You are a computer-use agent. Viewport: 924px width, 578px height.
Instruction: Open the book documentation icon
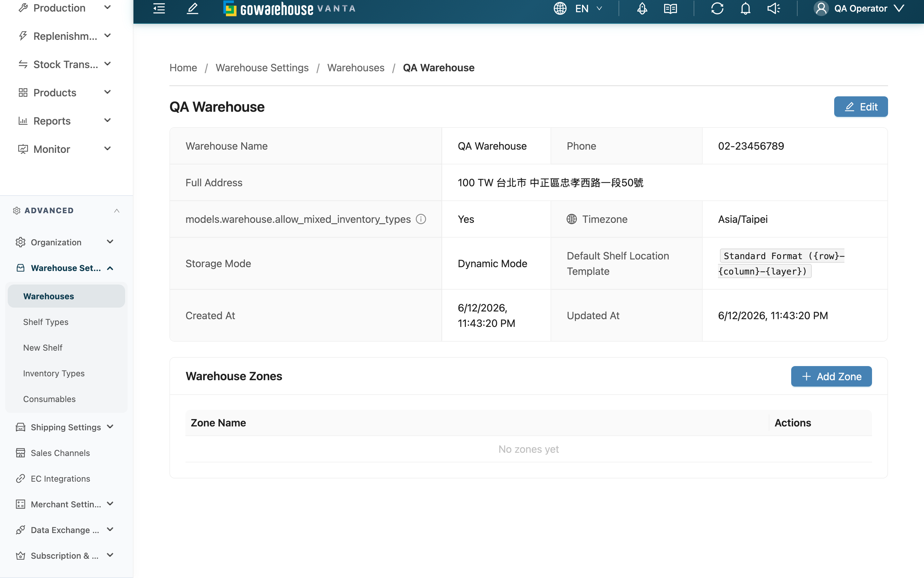pyautogui.click(x=671, y=8)
